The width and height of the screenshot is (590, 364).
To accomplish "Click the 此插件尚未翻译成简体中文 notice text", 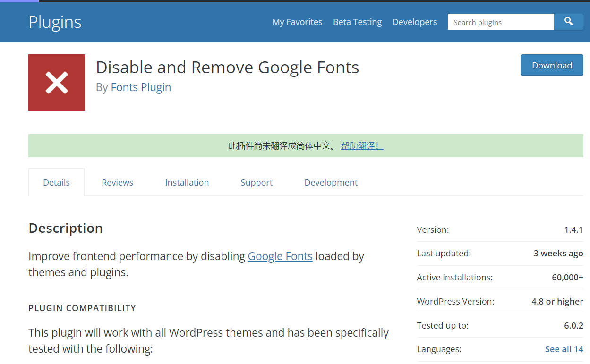I will click(x=282, y=146).
